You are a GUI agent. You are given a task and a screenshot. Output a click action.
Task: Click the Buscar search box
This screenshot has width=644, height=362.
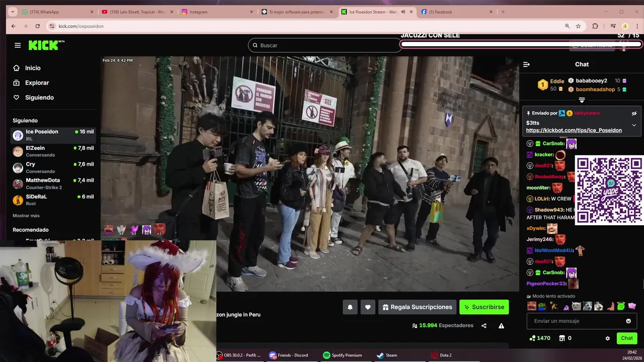pos(325,45)
